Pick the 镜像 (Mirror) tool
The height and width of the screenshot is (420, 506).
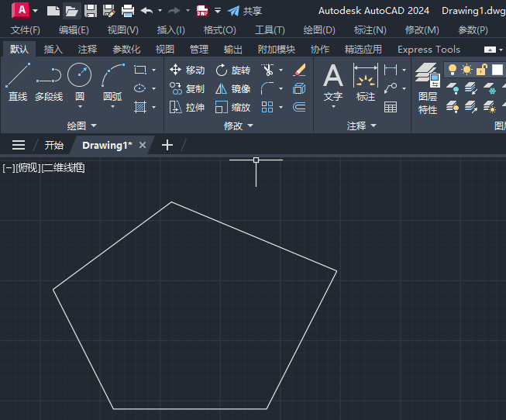[232, 88]
